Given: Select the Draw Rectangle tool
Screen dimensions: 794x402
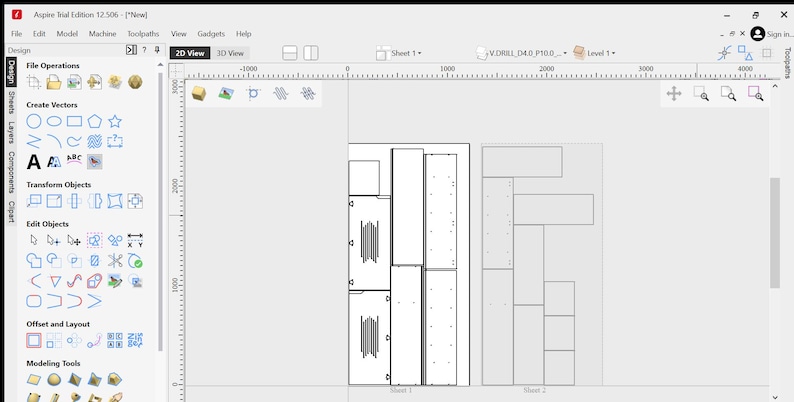Looking at the screenshot, I should (x=74, y=122).
